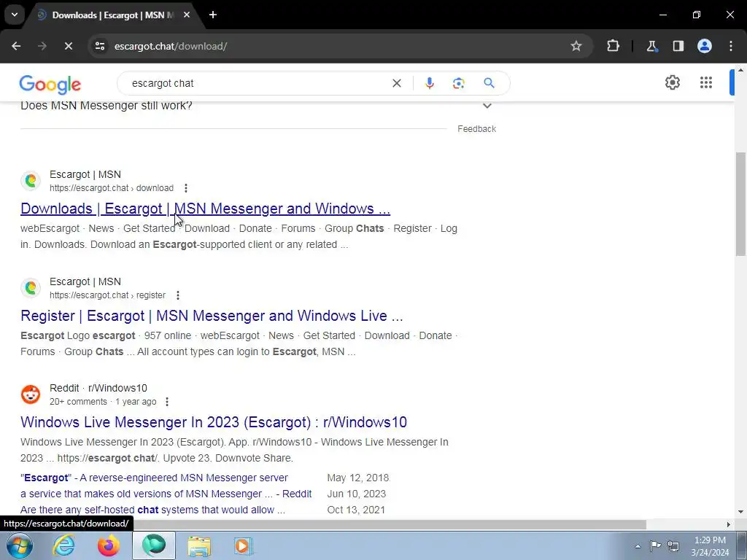The width and height of the screenshot is (747, 560).
Task: Launch Internet Explorer from taskbar
Action: coord(63,545)
